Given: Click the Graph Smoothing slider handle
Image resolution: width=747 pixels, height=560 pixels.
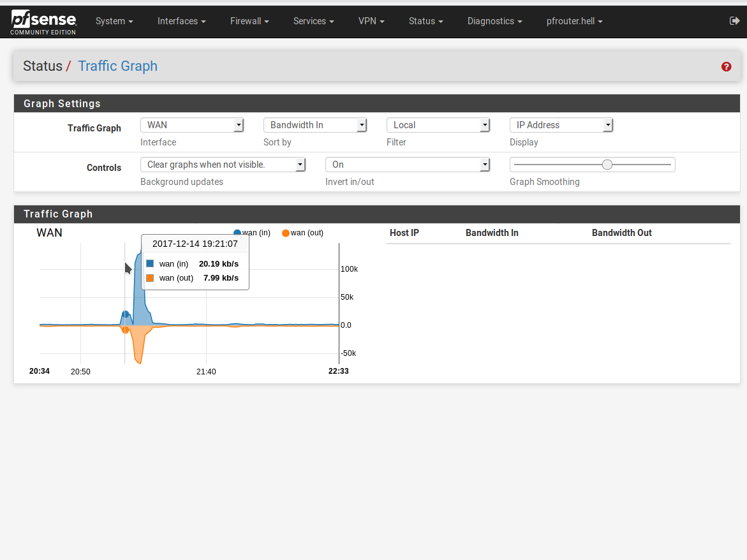Looking at the screenshot, I should coord(607,165).
